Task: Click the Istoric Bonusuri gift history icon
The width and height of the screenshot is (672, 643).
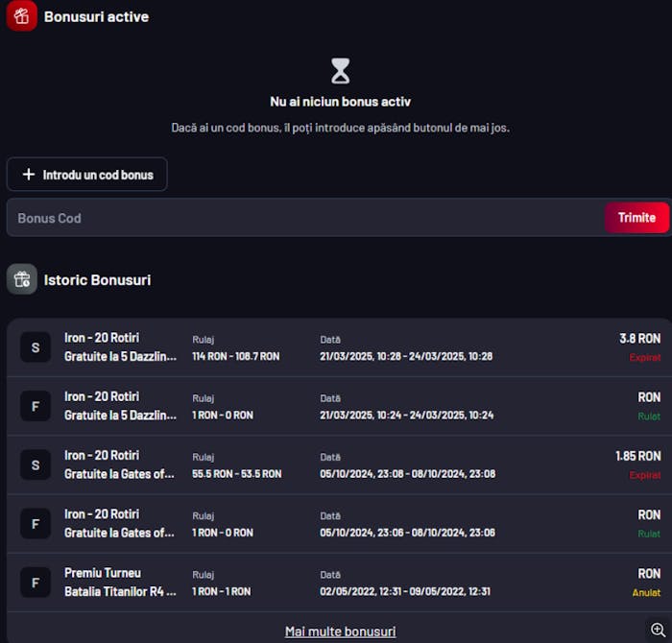Action: pos(22,279)
